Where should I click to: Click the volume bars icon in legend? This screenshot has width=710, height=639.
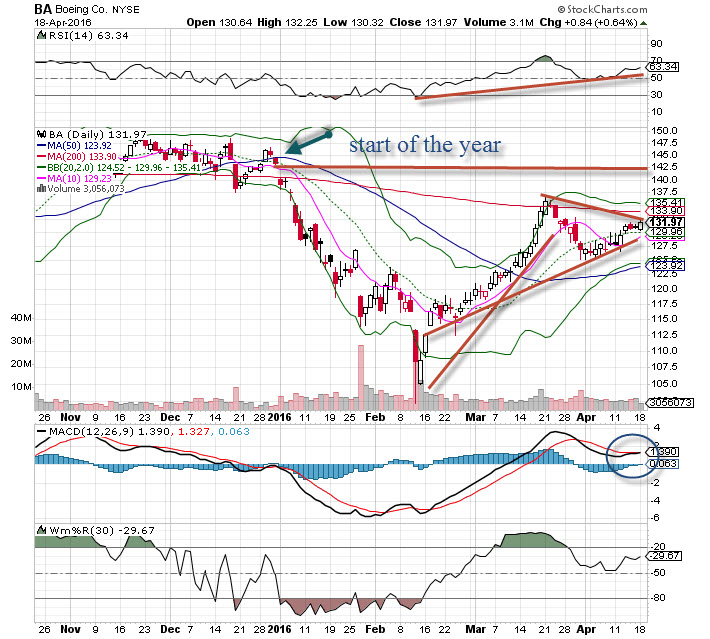(40, 186)
